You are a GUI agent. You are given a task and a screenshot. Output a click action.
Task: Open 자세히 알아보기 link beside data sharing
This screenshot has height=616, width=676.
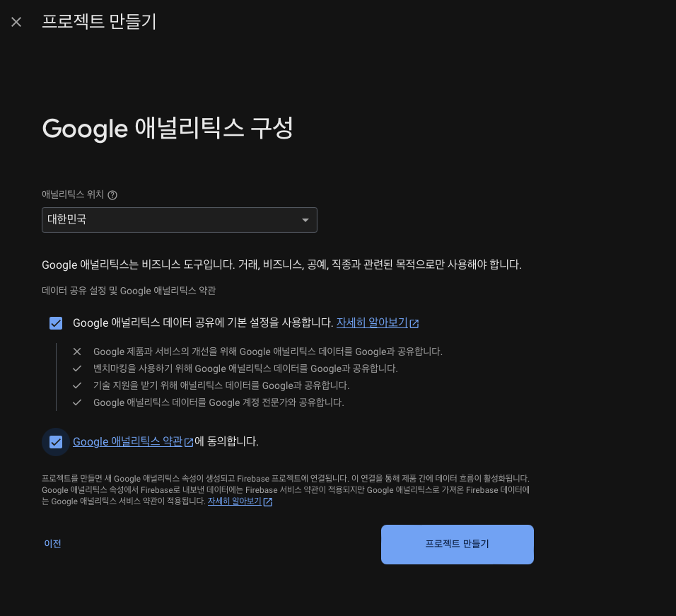coord(372,322)
